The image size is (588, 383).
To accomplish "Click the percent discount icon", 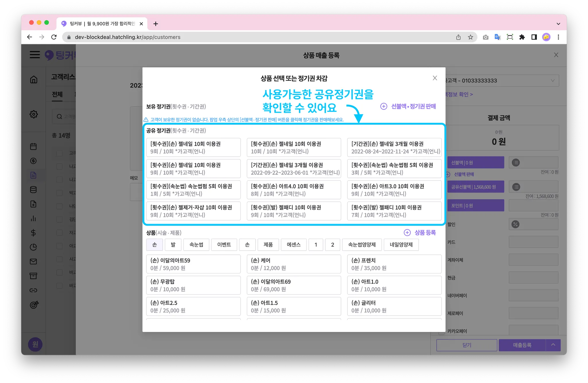I will [515, 224].
